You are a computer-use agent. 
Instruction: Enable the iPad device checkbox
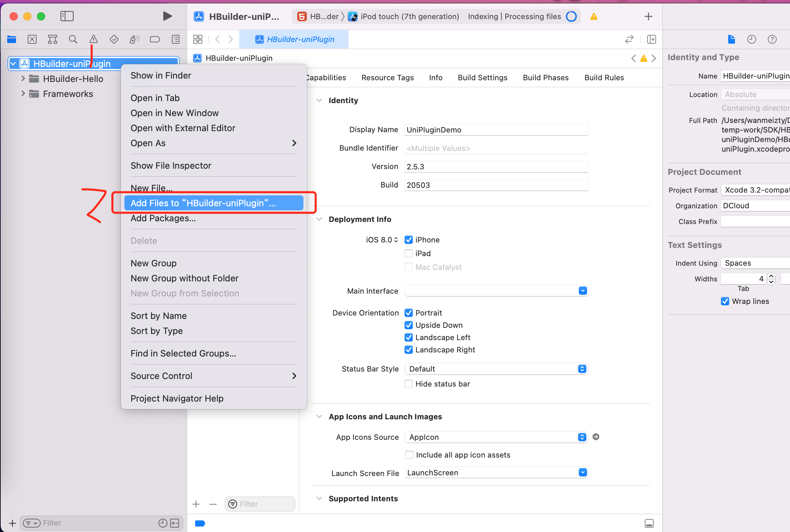pos(409,253)
